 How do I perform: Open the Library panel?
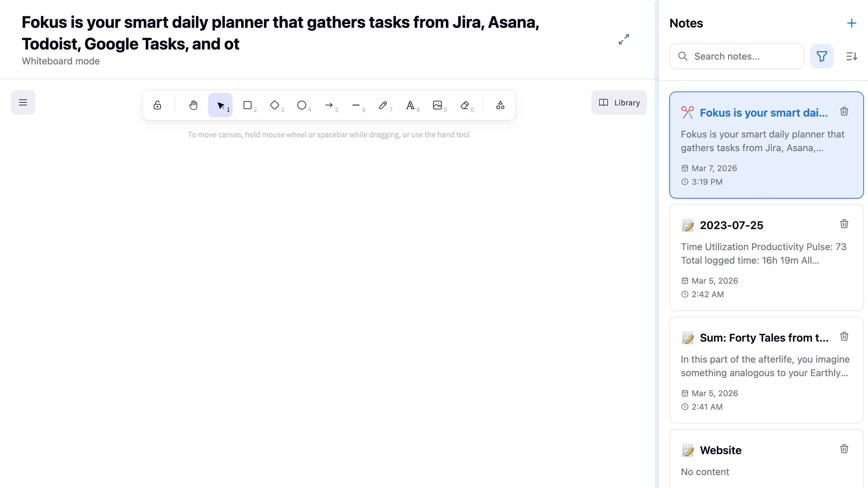coord(618,102)
